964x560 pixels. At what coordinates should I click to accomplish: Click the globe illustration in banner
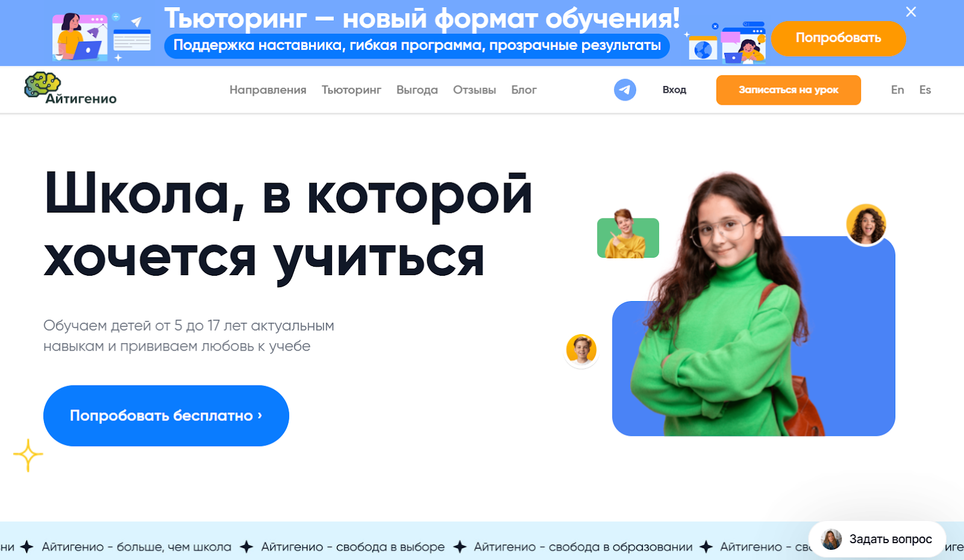pyautogui.click(x=703, y=49)
